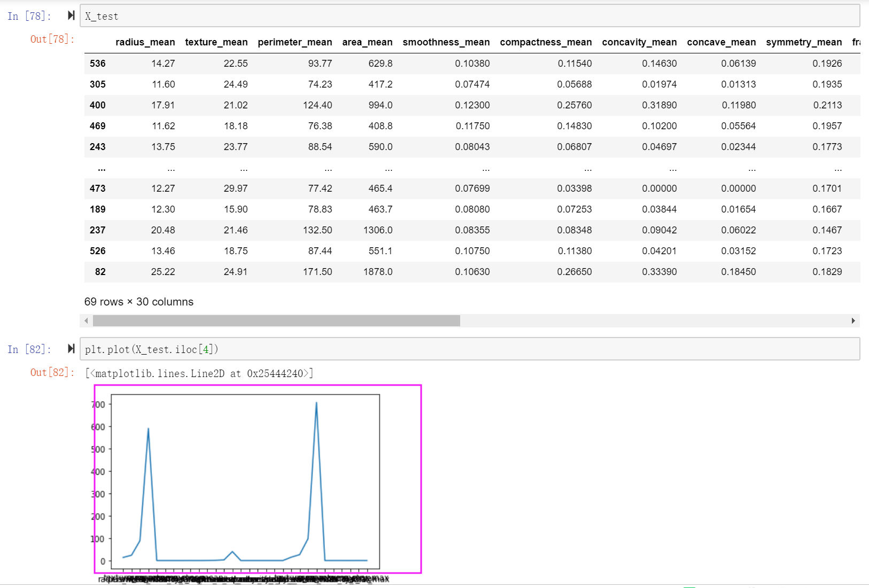
Task: Click symmetry_mean value 0.1467
Action: pyautogui.click(x=827, y=230)
